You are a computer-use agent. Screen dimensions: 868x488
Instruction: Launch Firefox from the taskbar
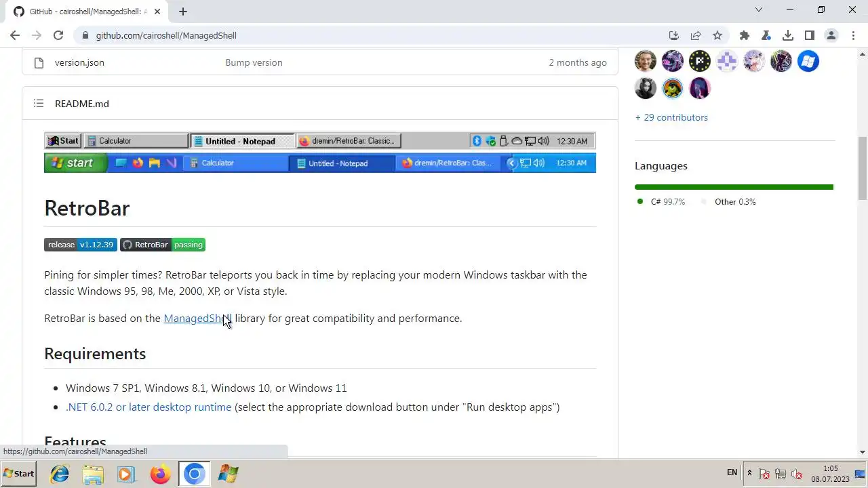pyautogui.click(x=160, y=474)
